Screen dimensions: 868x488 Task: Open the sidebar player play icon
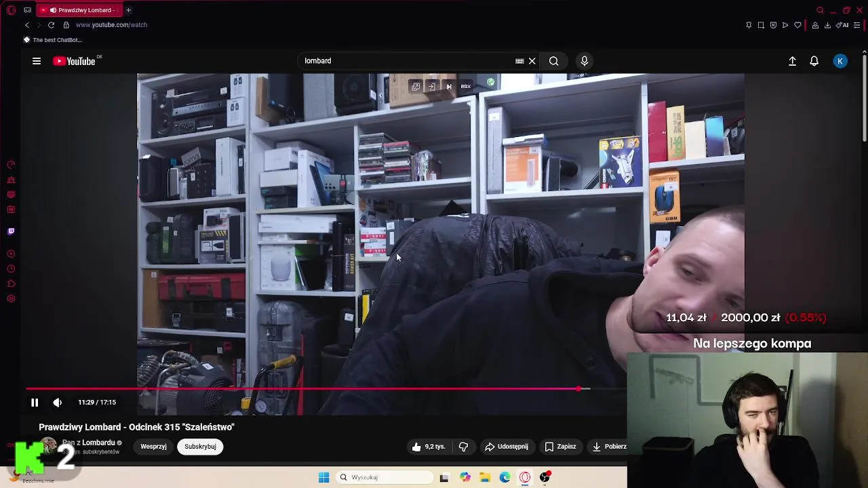point(11,254)
